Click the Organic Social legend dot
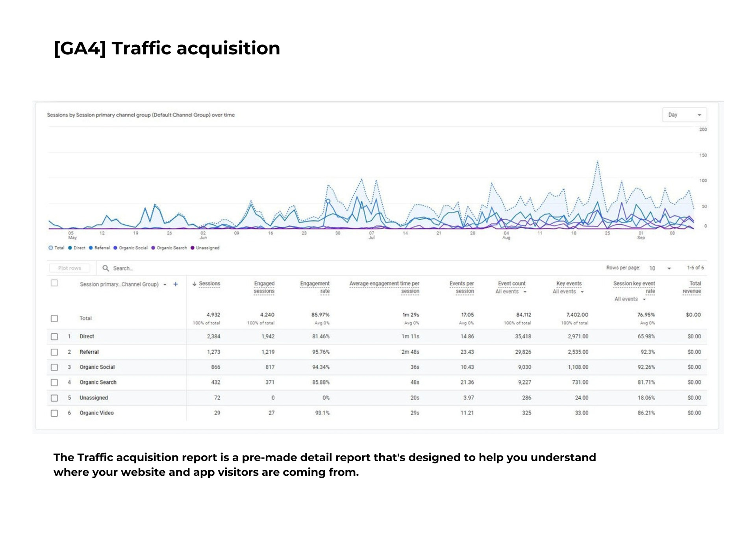756x534 pixels. click(115, 248)
